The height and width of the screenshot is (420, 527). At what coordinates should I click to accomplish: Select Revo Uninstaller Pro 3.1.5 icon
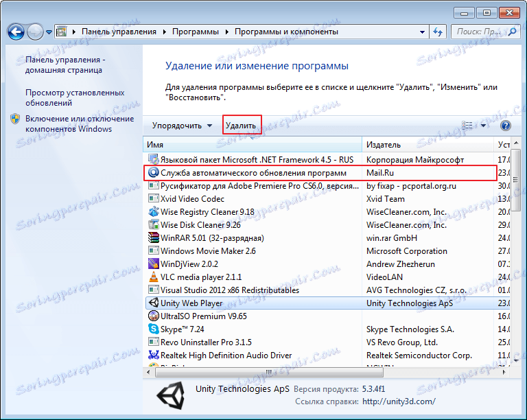(154, 342)
